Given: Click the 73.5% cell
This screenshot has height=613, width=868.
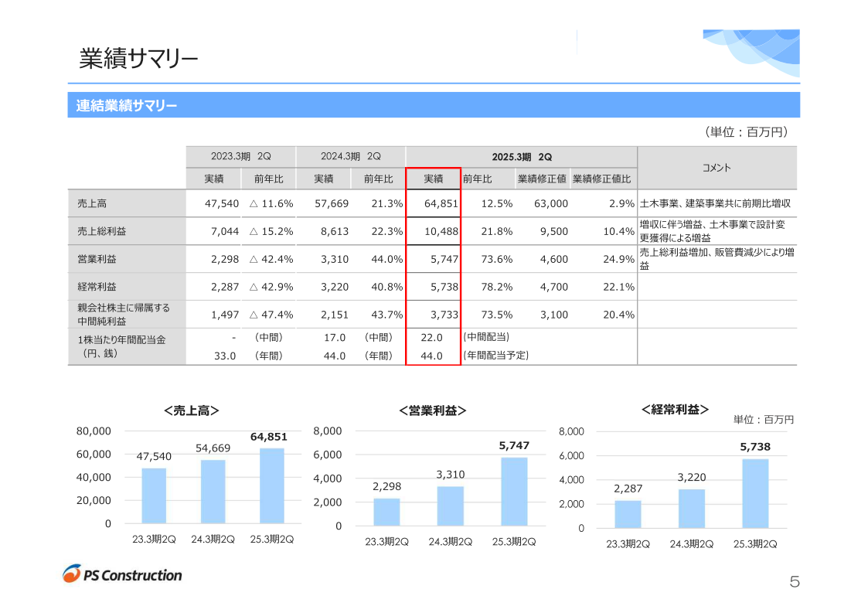Looking at the screenshot, I should pyautogui.click(x=496, y=314).
